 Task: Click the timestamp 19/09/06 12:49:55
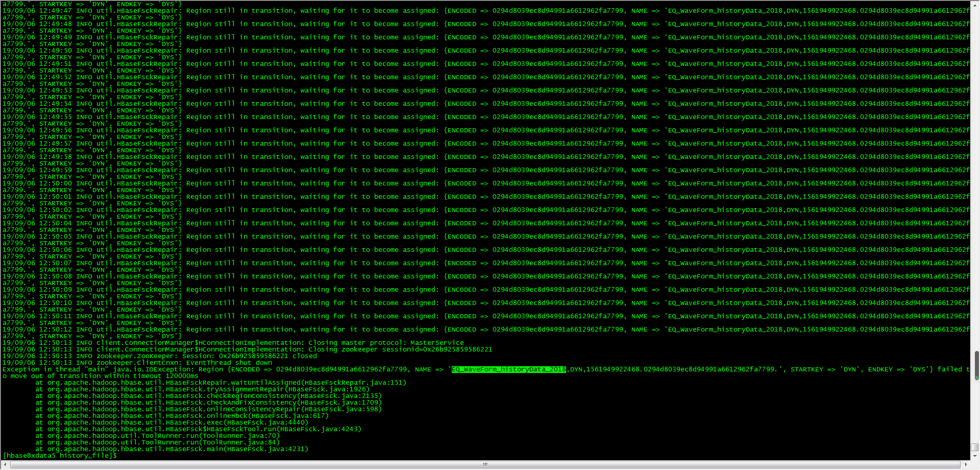(37, 117)
